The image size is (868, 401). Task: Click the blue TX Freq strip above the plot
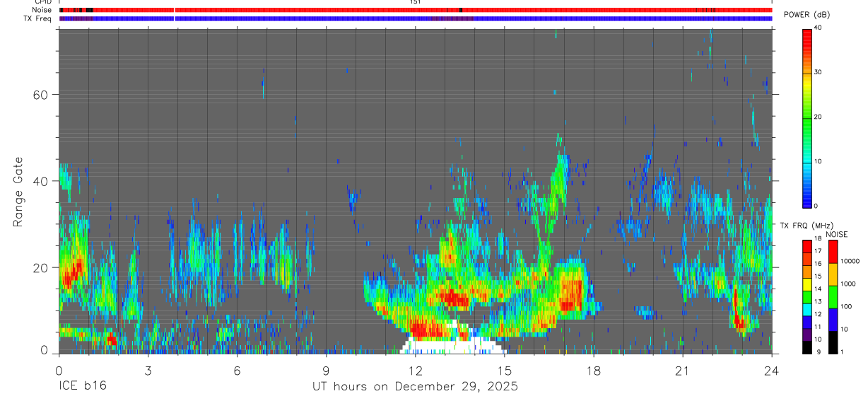(415, 18)
